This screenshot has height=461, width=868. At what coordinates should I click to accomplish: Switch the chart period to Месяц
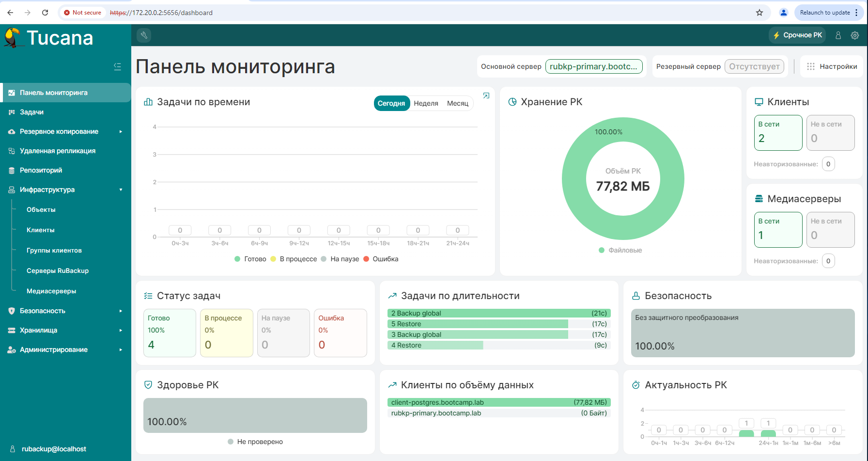pyautogui.click(x=457, y=103)
